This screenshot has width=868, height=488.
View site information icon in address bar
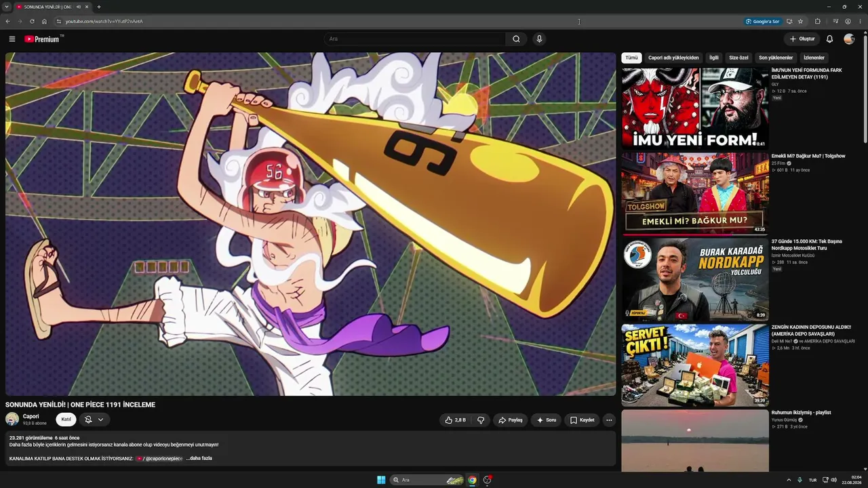click(59, 21)
